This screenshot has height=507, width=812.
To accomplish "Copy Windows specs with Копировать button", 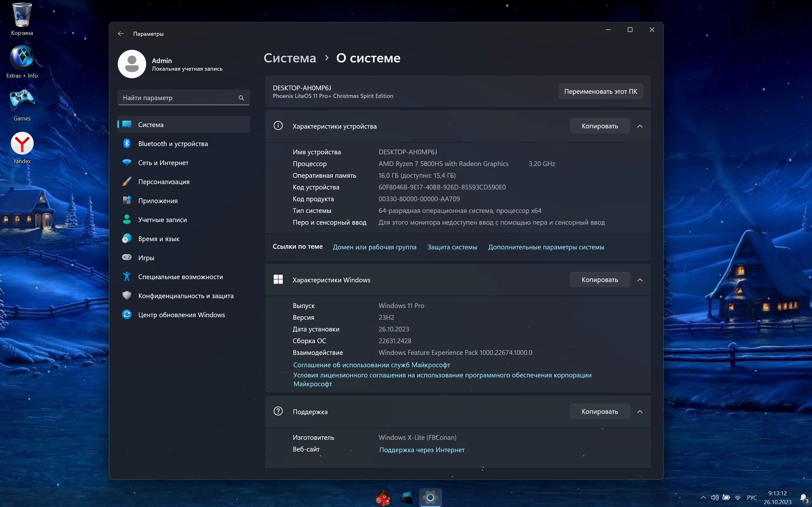I will (x=599, y=280).
